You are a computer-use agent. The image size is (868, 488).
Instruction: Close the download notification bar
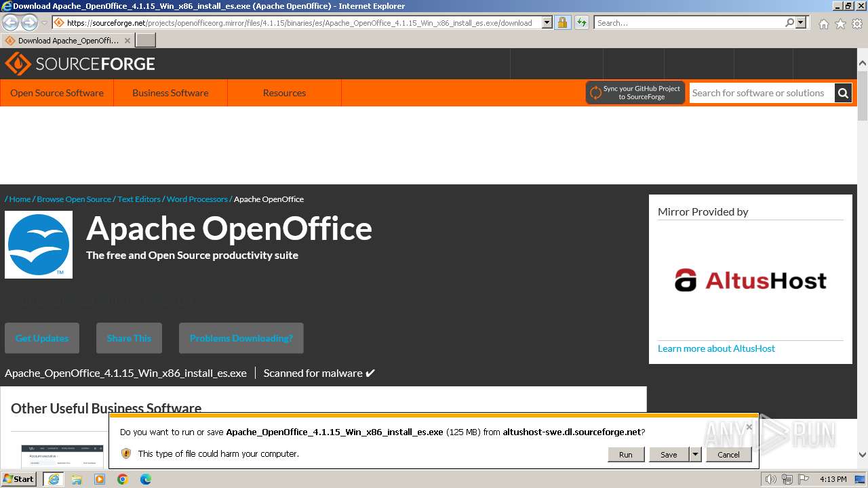coord(749,427)
